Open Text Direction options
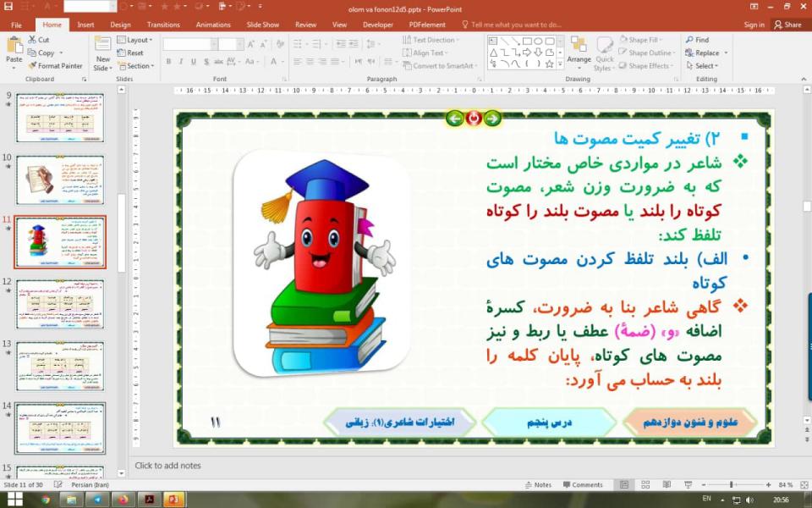812x508 pixels. click(431, 40)
